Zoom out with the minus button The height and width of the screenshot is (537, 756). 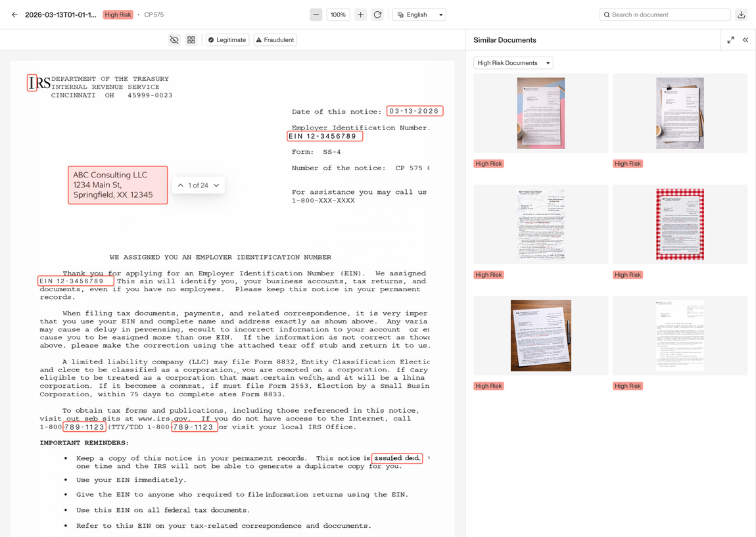click(x=316, y=14)
